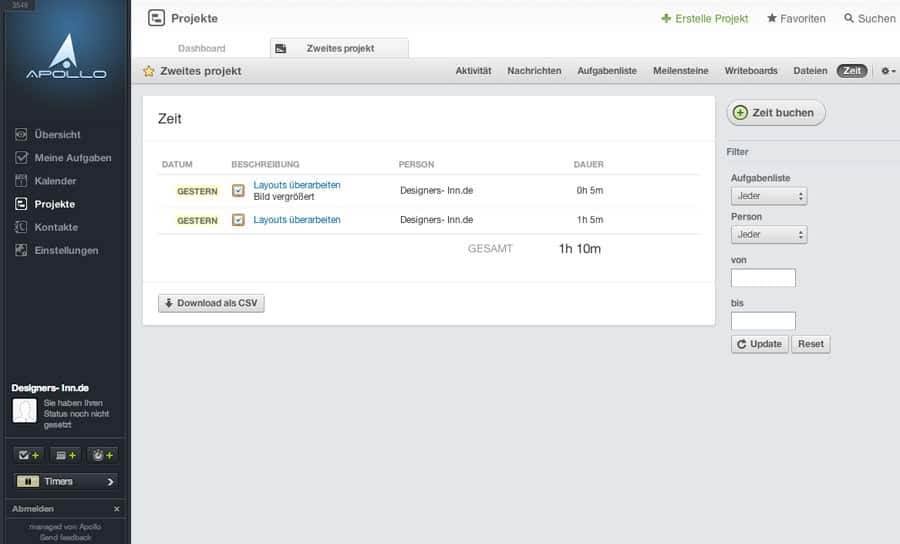Open the Dashboard tab
The height and width of the screenshot is (544, 900).
[201, 48]
